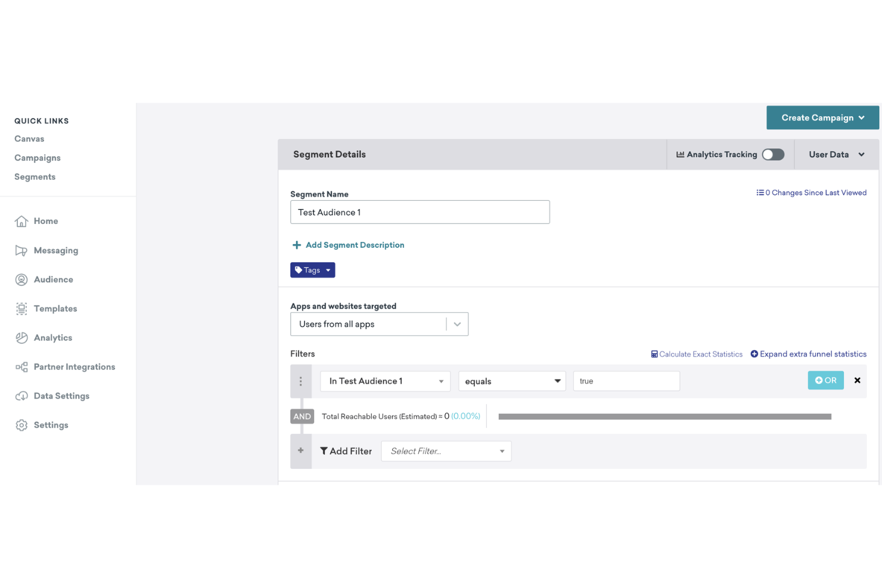The width and height of the screenshot is (882, 588).
Task: Click the filter drag handle dots
Action: coord(301,381)
